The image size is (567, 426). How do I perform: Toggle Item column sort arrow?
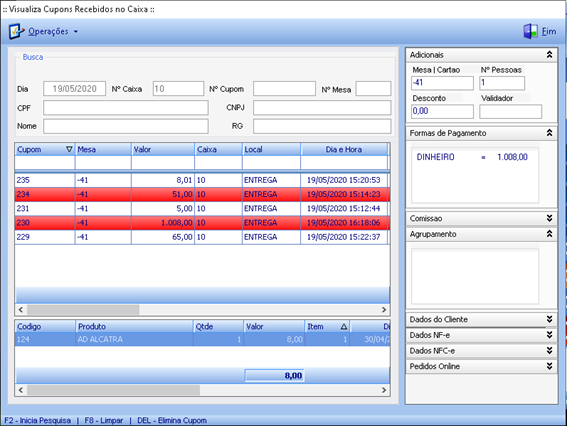click(344, 327)
